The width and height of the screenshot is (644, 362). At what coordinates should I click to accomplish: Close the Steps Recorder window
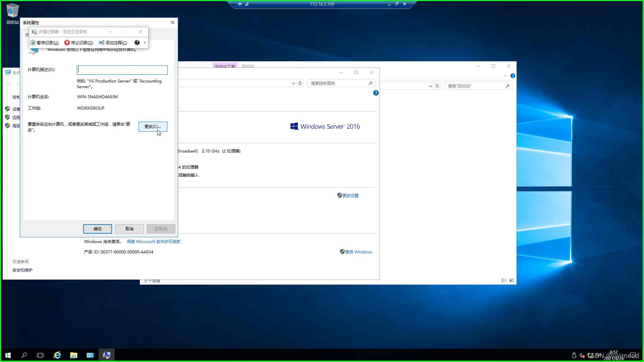coord(141,32)
